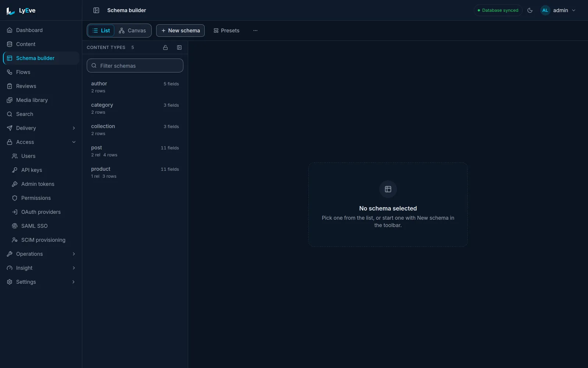588x368 pixels.
Task: Expand the Settings section chevron
Action: [74, 282]
